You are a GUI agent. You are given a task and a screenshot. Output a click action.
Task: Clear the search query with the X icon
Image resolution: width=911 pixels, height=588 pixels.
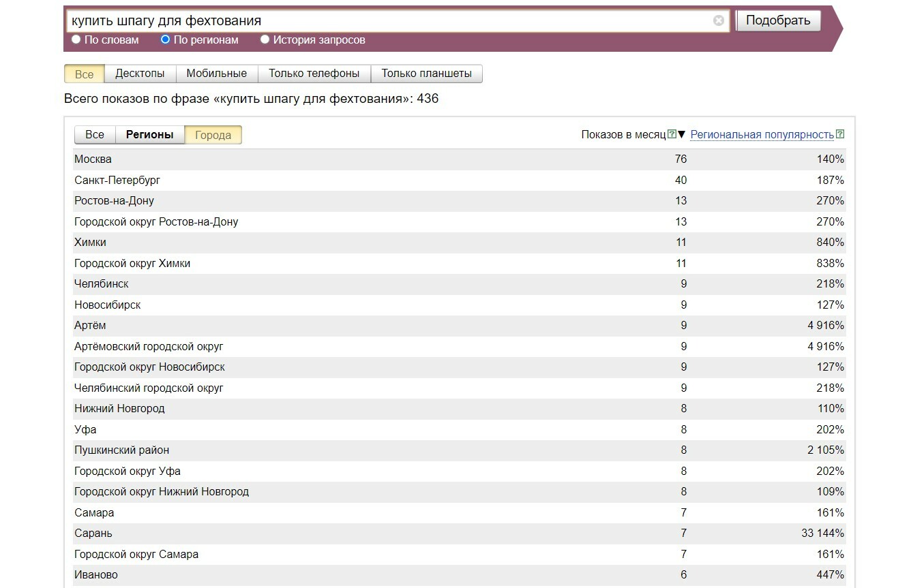[718, 20]
